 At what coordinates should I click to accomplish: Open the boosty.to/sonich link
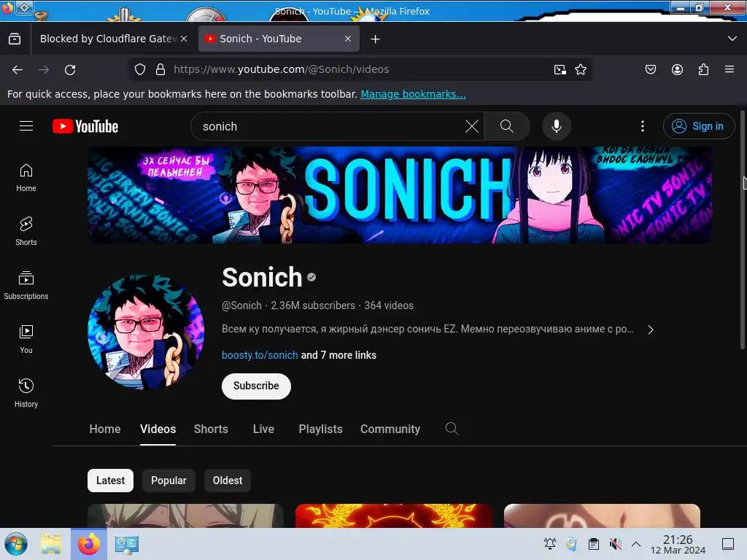point(260,355)
